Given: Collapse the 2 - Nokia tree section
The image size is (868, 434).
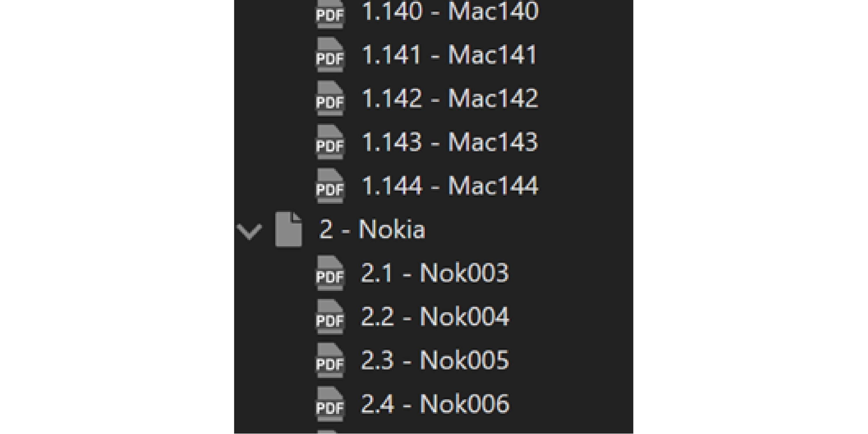Looking at the screenshot, I should [x=249, y=231].
